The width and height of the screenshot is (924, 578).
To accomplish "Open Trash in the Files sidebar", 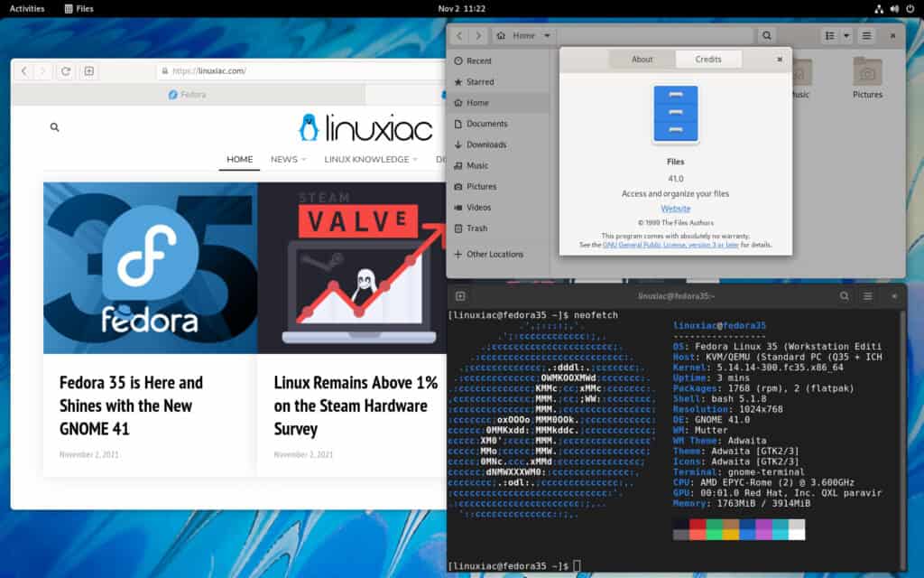I will click(x=498, y=228).
